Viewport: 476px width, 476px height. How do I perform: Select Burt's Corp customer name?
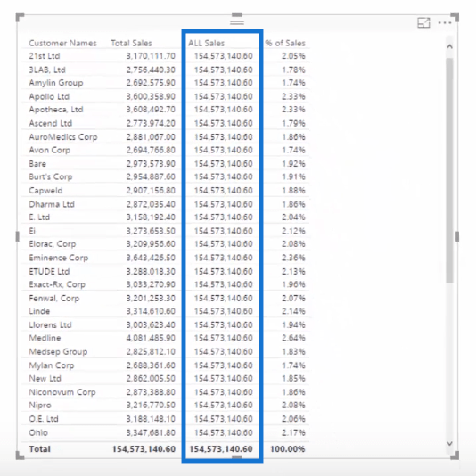point(51,176)
